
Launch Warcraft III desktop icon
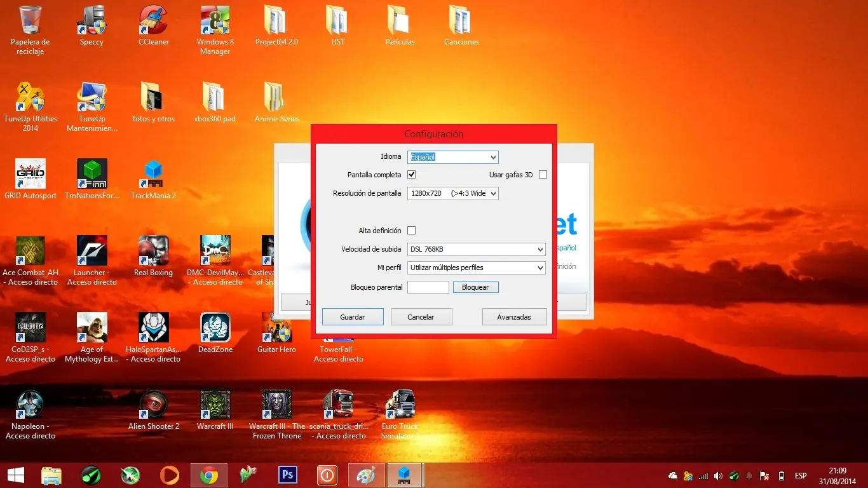(215, 410)
